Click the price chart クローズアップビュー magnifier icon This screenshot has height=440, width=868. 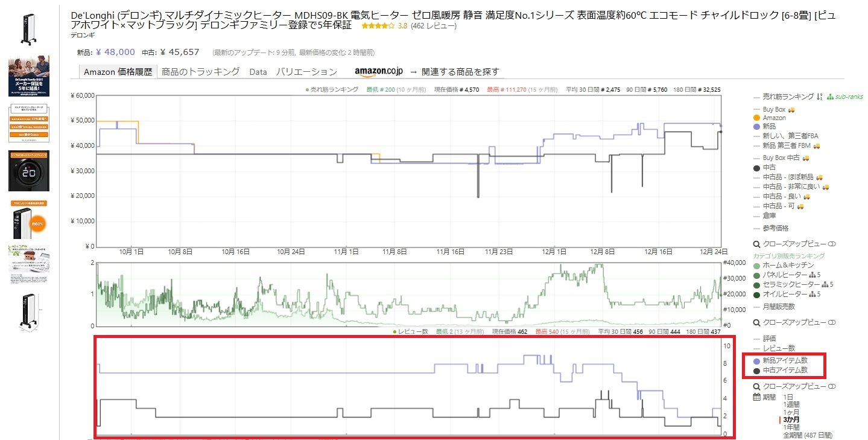(757, 244)
